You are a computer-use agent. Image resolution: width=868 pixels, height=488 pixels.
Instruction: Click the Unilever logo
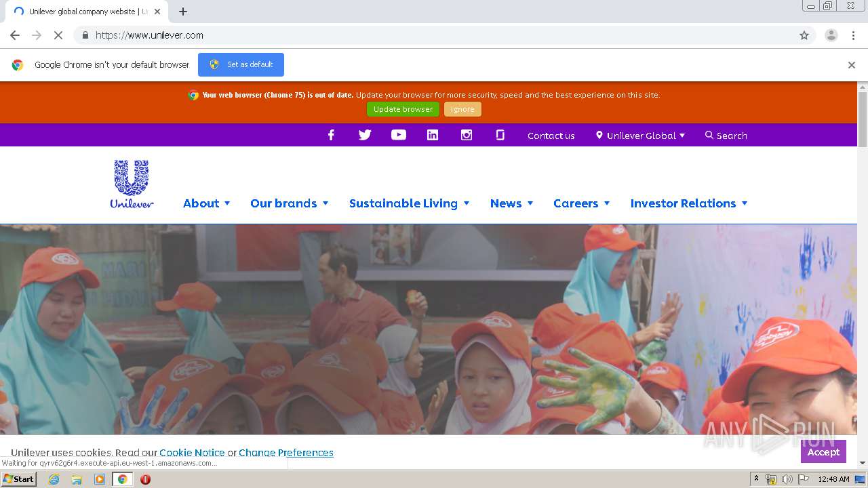132,184
